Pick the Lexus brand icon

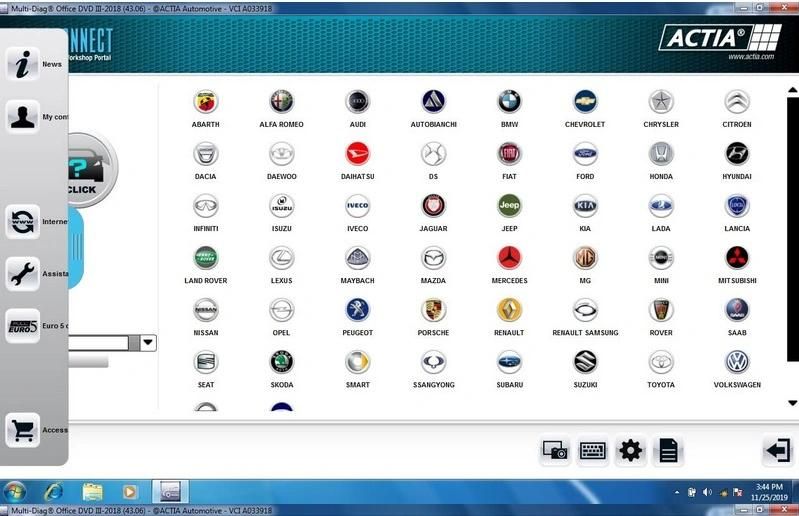pyautogui.click(x=281, y=258)
